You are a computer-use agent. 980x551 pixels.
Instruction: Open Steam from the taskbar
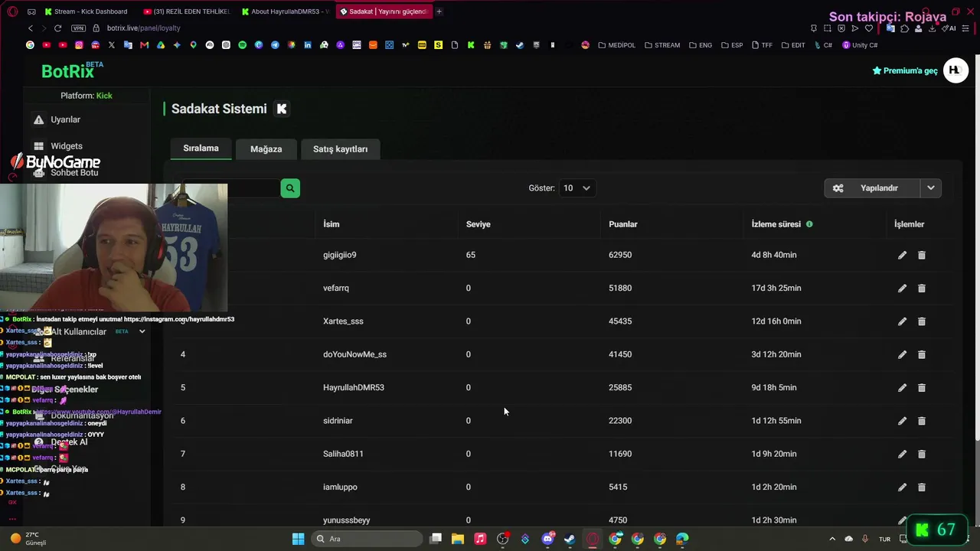(570, 539)
